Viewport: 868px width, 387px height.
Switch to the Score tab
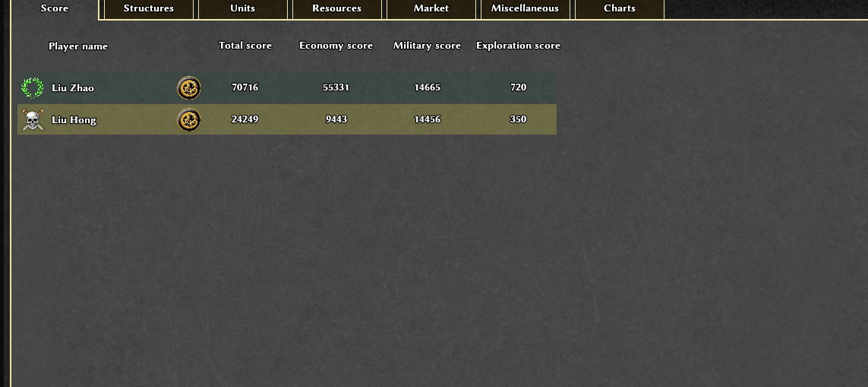coord(55,8)
